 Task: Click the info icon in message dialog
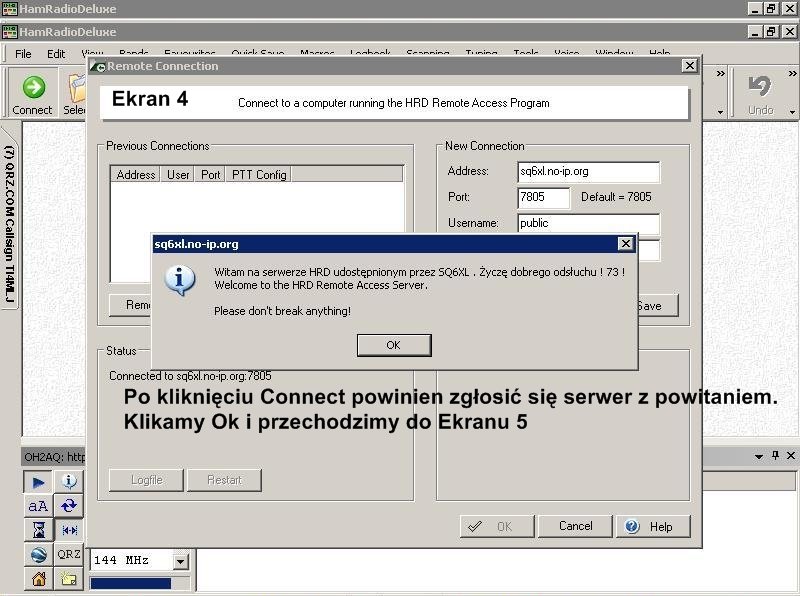tap(179, 280)
